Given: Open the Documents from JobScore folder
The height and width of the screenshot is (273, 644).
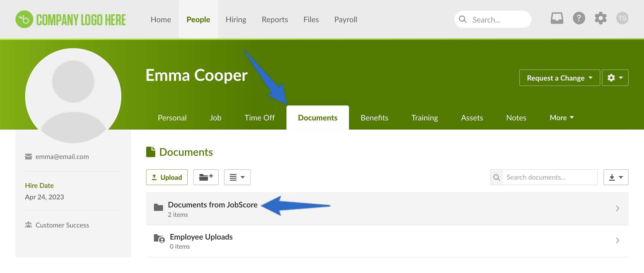Looking at the screenshot, I should [x=387, y=209].
